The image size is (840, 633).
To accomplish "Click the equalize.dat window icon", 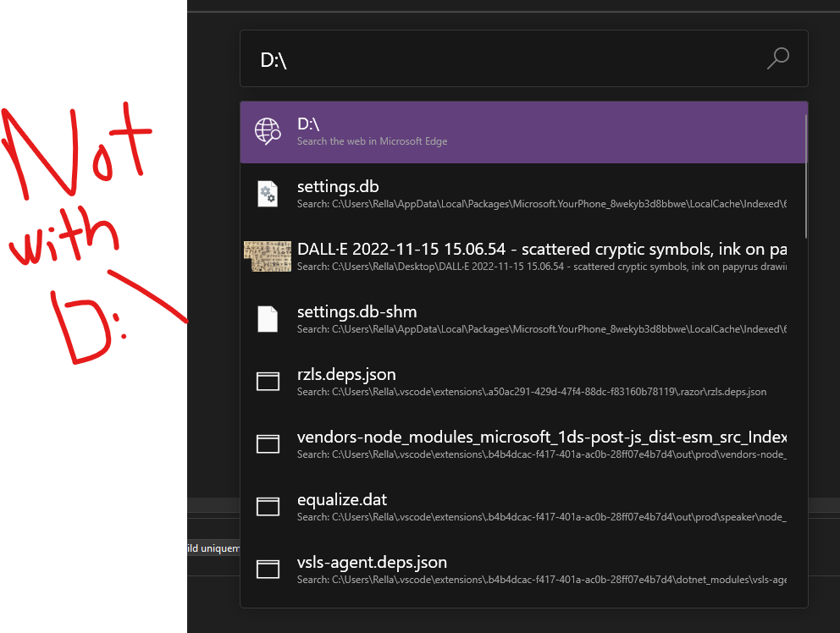I will [268, 507].
